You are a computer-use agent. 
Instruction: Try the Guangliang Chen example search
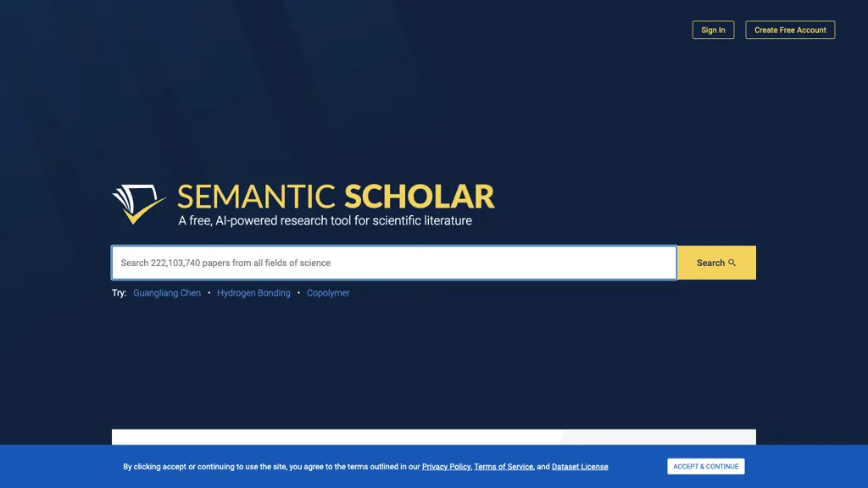(167, 292)
